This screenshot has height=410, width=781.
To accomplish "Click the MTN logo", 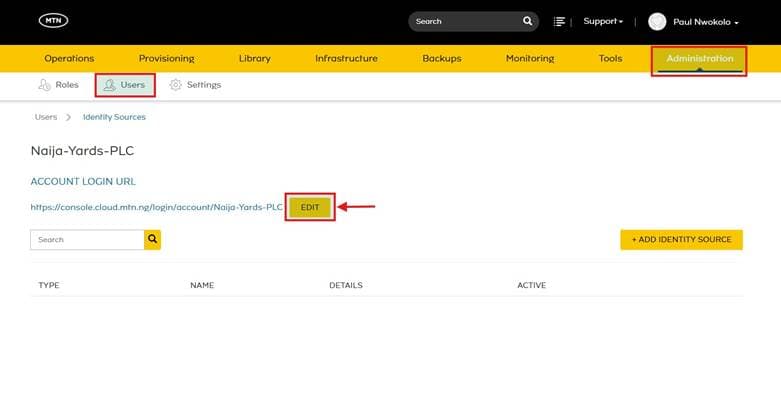I will 53,20.
